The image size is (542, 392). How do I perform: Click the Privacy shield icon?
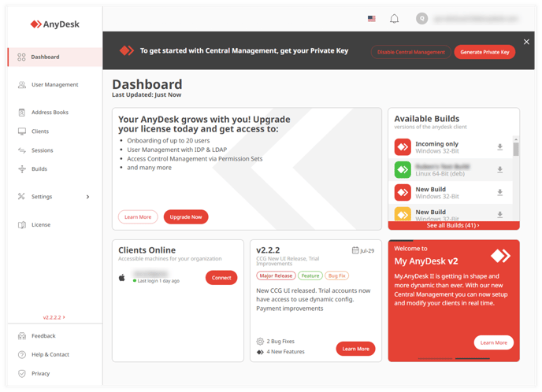[x=22, y=374]
